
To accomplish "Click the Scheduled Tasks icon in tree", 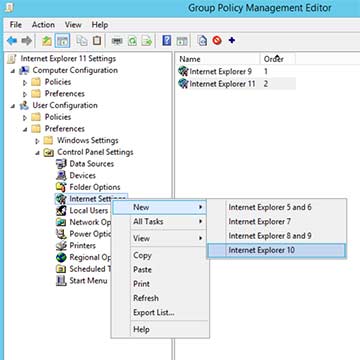I will pos(61,269).
